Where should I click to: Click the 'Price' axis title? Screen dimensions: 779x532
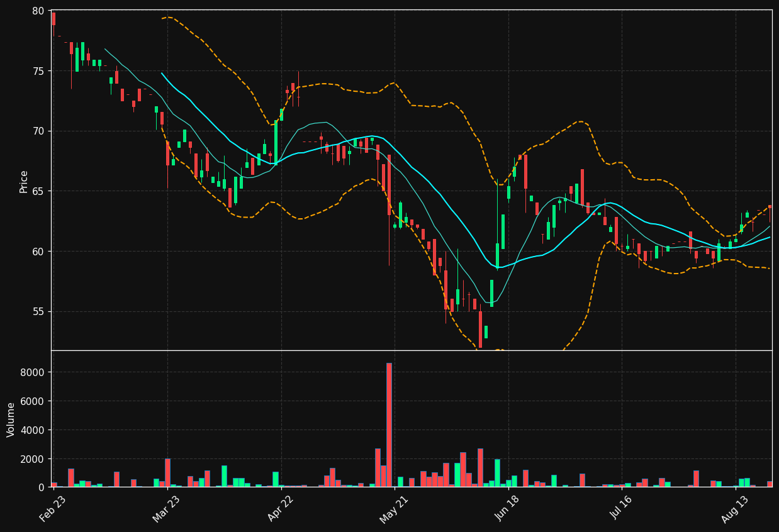(x=24, y=181)
